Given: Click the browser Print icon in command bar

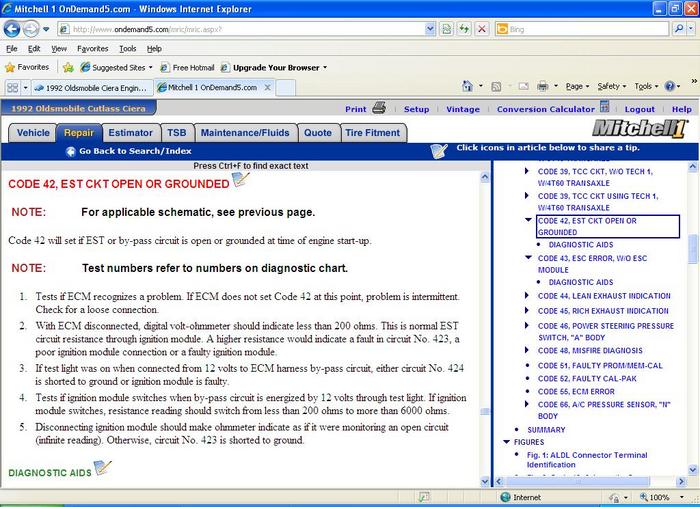Looking at the screenshot, I should (x=543, y=86).
